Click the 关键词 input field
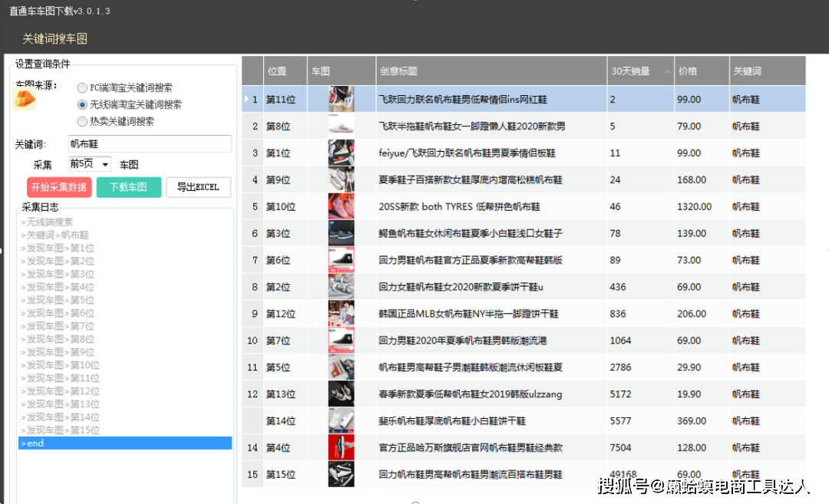The height and width of the screenshot is (504, 829). coord(150,144)
